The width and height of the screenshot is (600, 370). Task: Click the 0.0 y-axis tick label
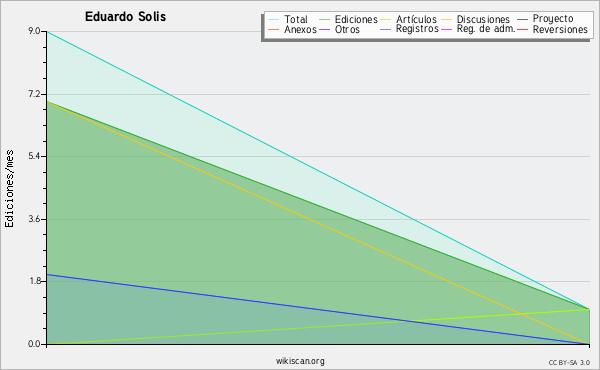tap(34, 344)
